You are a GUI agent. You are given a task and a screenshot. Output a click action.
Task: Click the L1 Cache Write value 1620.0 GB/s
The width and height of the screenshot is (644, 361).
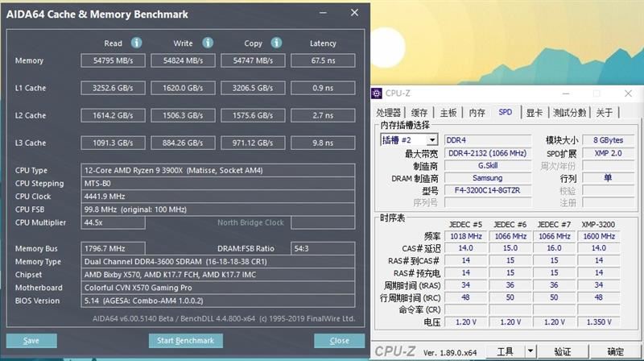click(183, 88)
